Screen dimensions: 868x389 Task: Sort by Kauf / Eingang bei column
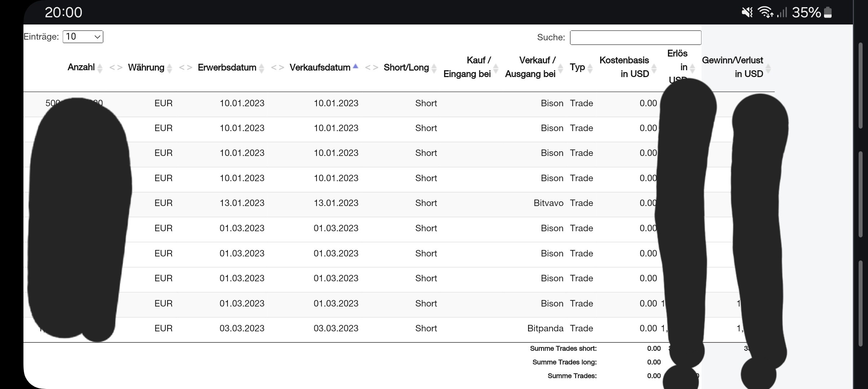click(x=496, y=68)
